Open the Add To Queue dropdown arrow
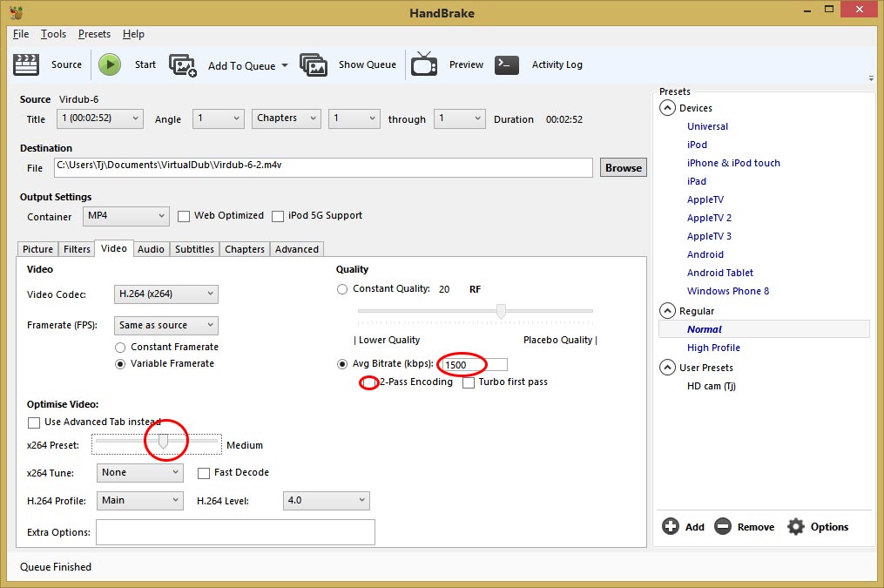 285,65
